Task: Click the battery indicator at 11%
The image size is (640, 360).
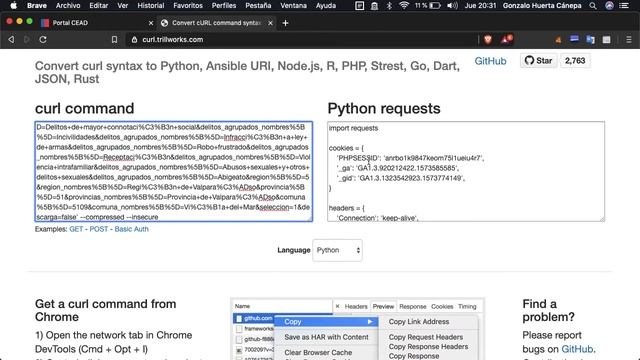Action: click(427, 6)
